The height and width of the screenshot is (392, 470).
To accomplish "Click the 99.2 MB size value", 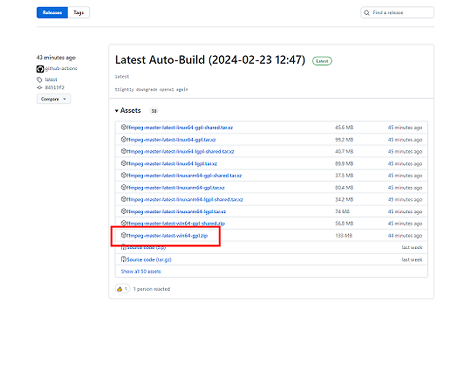I will tap(344, 140).
